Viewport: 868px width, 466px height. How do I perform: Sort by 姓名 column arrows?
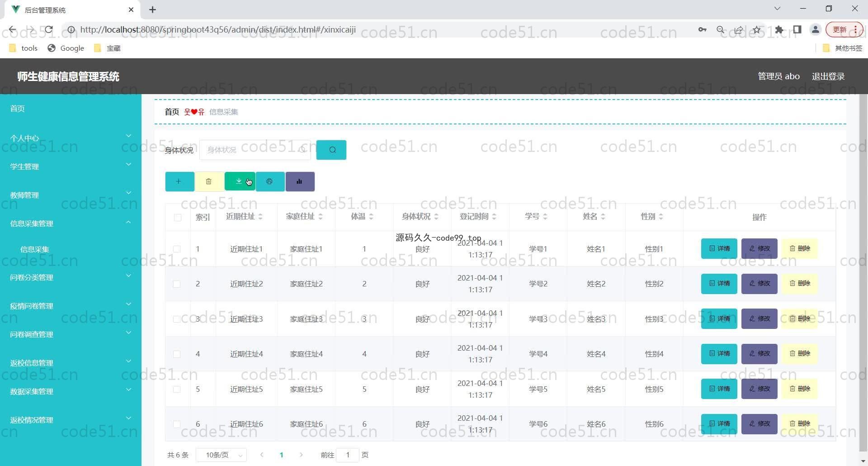603,217
